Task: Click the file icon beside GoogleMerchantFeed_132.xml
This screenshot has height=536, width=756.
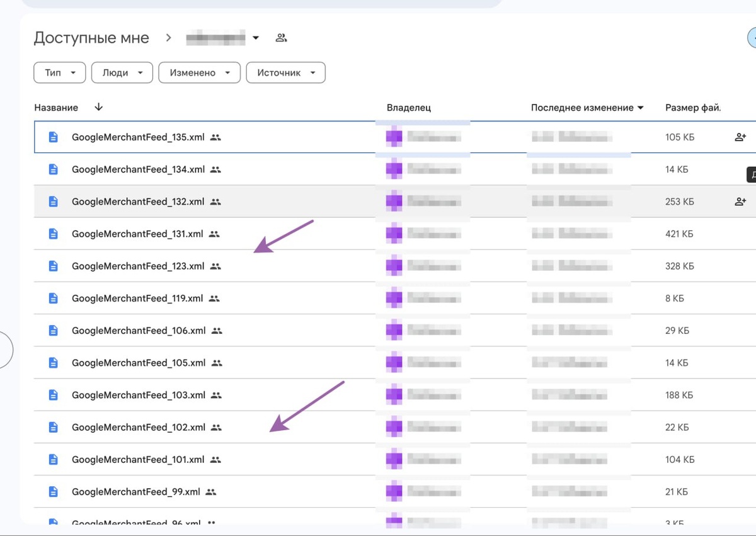Action: click(x=54, y=202)
